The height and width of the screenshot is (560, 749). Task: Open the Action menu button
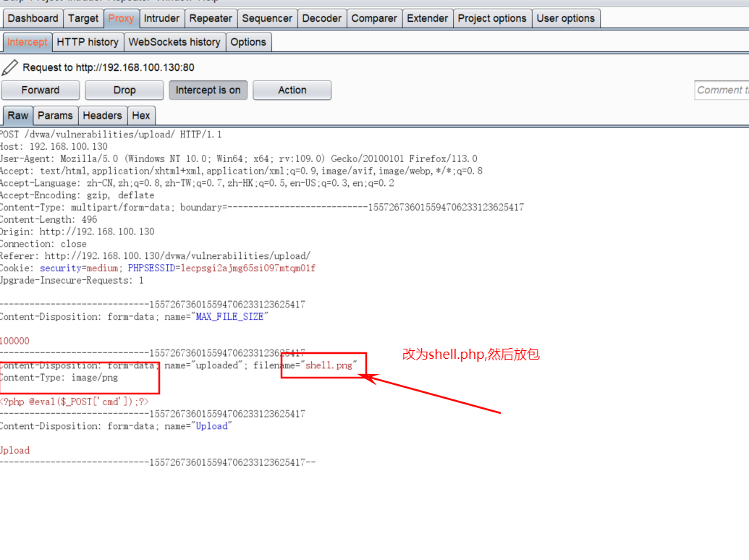pos(292,90)
